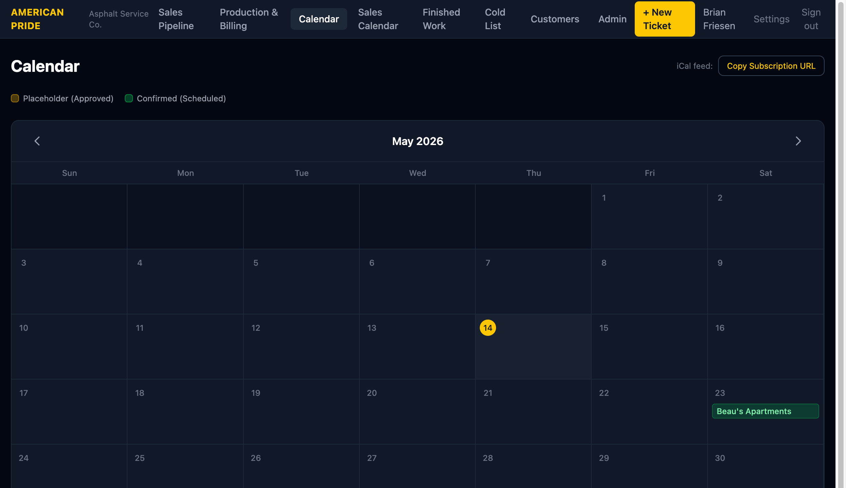
Task: Click the Placeholder (Approved) amber legend swatch
Action: point(15,98)
